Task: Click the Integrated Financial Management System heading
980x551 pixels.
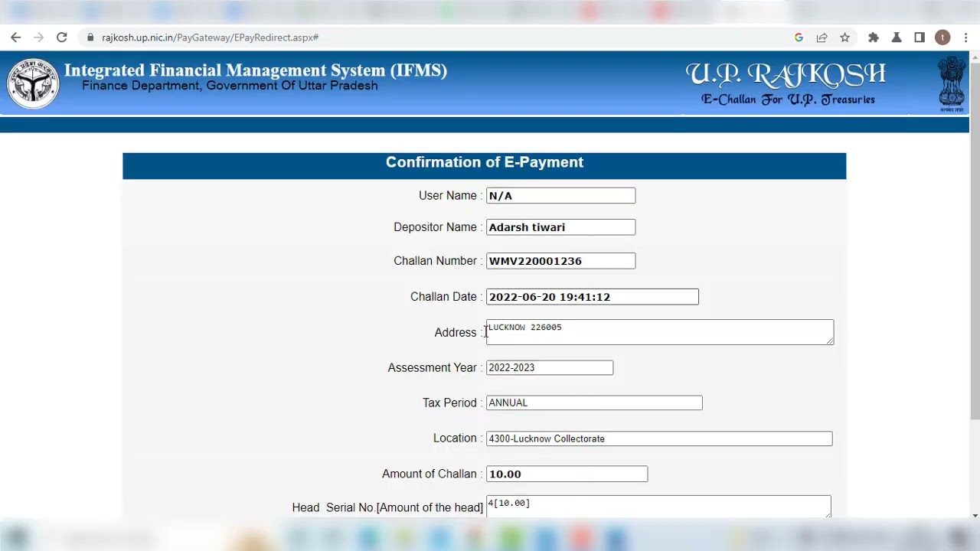Action: pos(256,70)
